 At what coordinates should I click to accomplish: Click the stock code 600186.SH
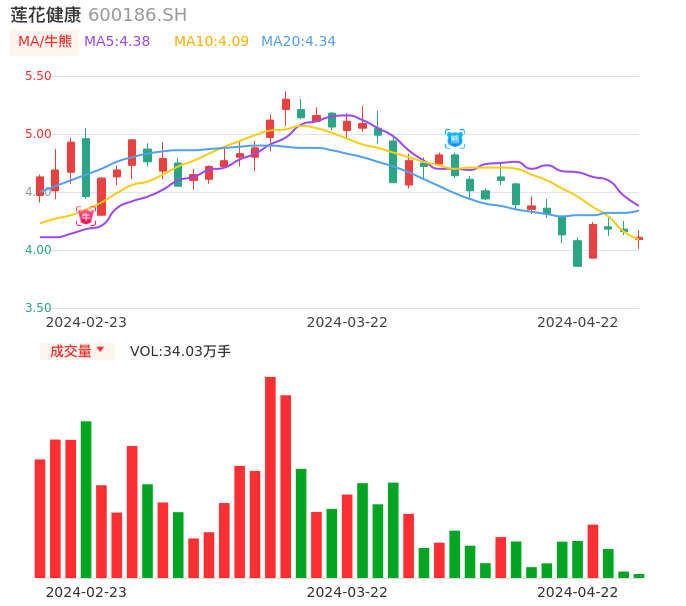click(138, 15)
